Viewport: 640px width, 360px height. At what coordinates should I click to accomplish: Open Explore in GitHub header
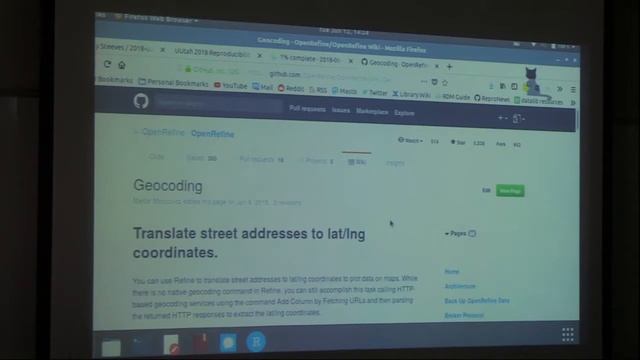coord(404,113)
